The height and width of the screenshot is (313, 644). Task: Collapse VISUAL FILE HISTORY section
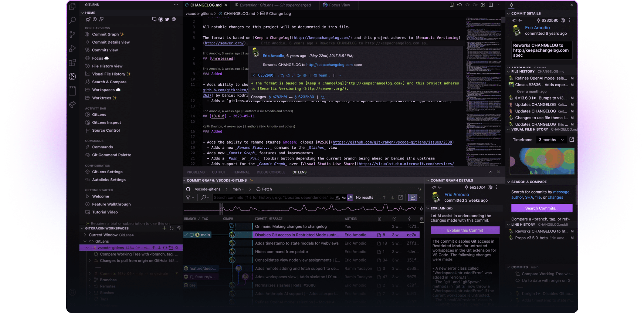508,129
